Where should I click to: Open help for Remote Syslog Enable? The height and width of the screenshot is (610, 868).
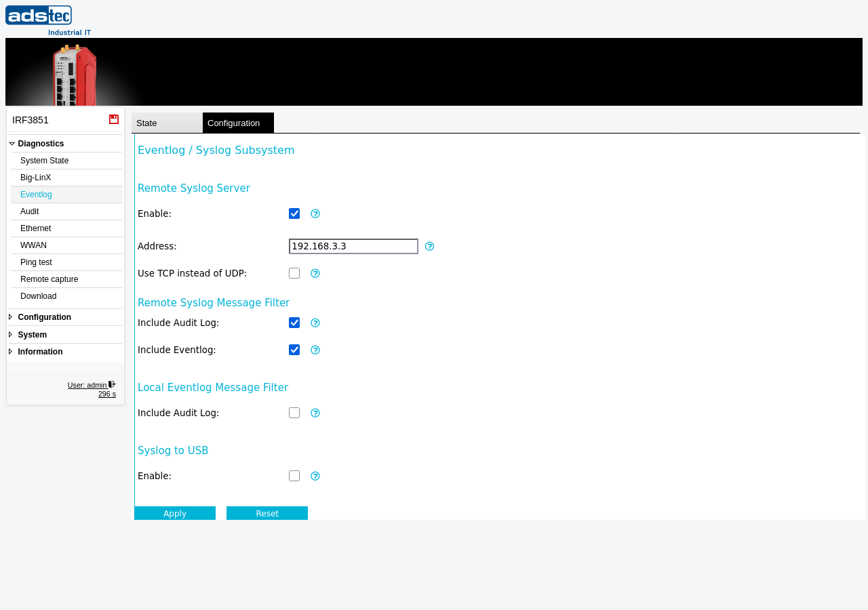click(x=315, y=213)
